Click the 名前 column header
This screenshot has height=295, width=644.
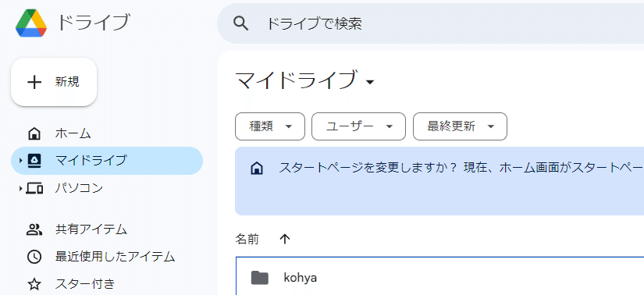point(247,239)
